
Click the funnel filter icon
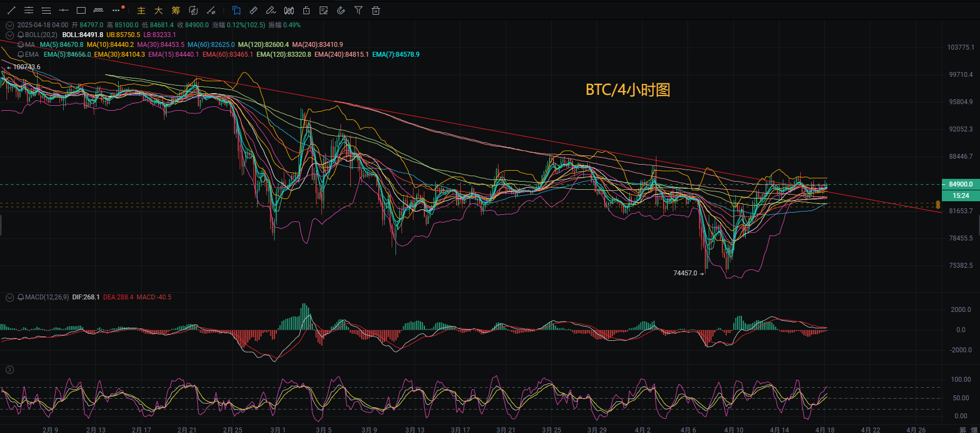click(358, 10)
